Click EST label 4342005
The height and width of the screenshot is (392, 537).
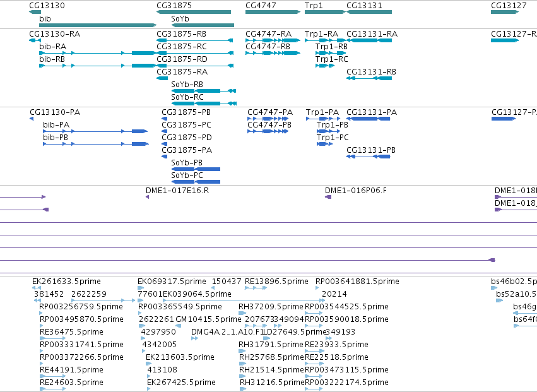pyautogui.click(x=160, y=345)
